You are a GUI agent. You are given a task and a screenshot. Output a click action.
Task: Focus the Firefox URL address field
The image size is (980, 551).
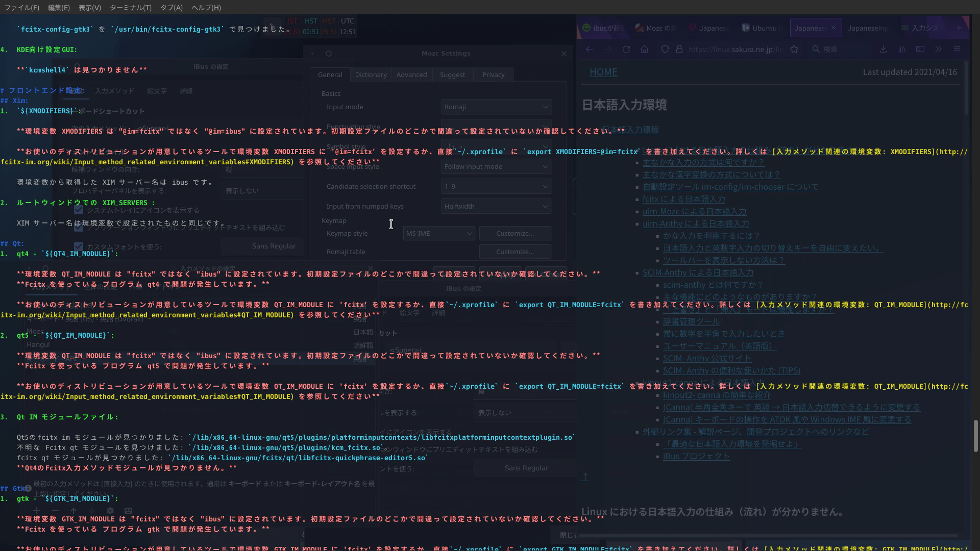[736, 49]
